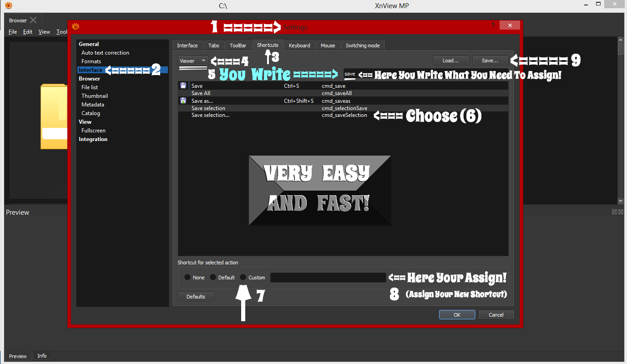
Task: Open Auto text correction settings
Action: point(105,53)
